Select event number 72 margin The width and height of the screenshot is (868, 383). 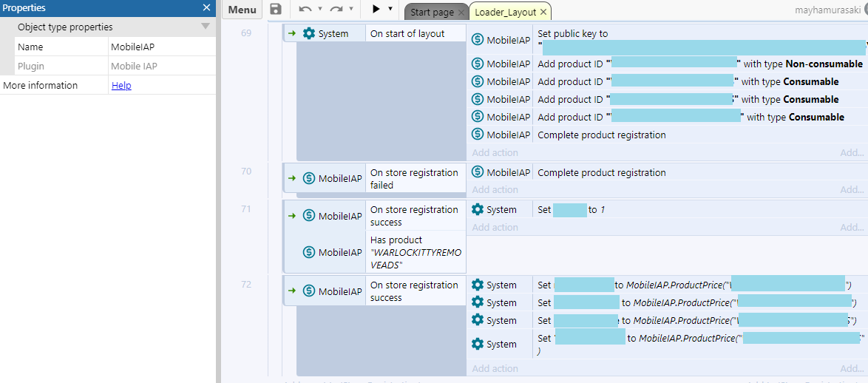coord(245,285)
